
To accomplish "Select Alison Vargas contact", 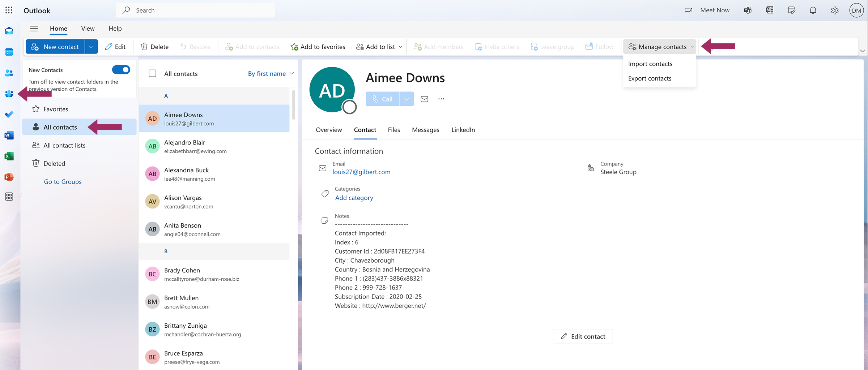I will (214, 202).
